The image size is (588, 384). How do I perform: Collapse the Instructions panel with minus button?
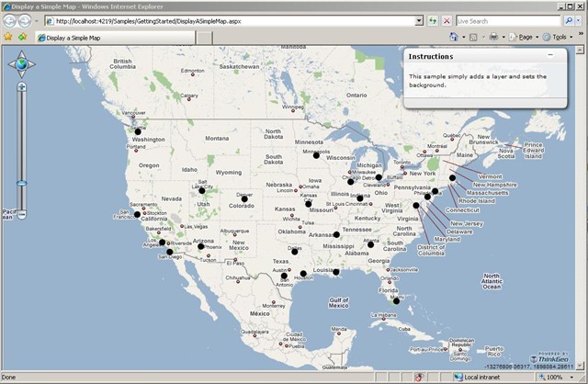pyautogui.click(x=550, y=55)
